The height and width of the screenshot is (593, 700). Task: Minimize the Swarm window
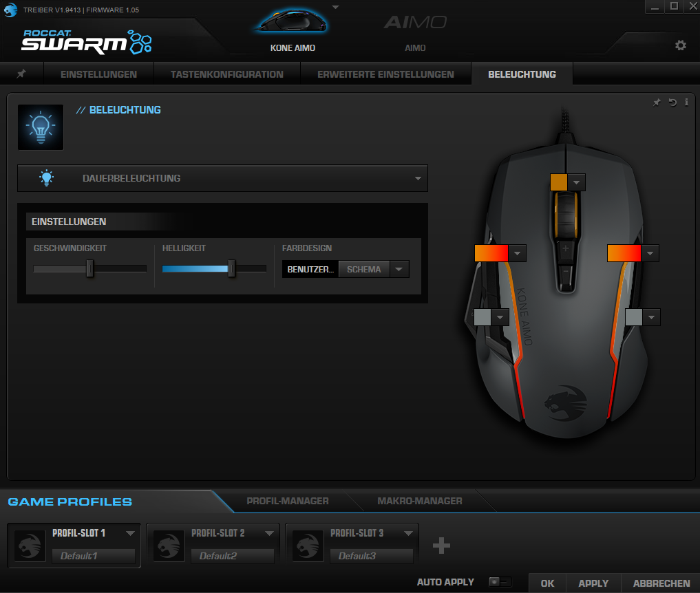[655, 7]
